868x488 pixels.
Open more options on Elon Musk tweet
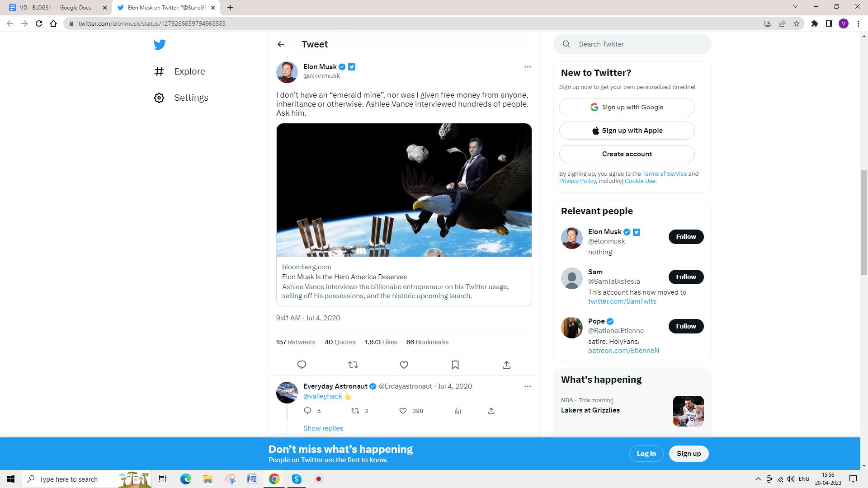528,67
